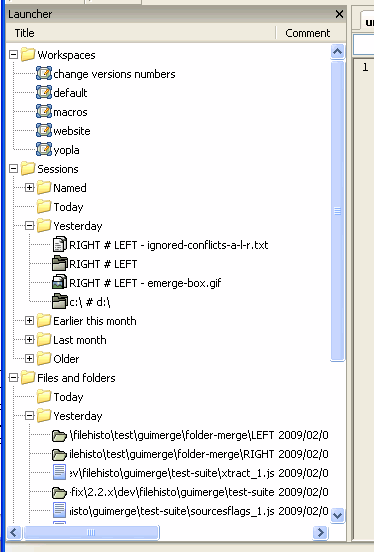Screen dimensions: 374x552
Task: Click the document icon for sourcesflags_1.js
Action: point(60,511)
